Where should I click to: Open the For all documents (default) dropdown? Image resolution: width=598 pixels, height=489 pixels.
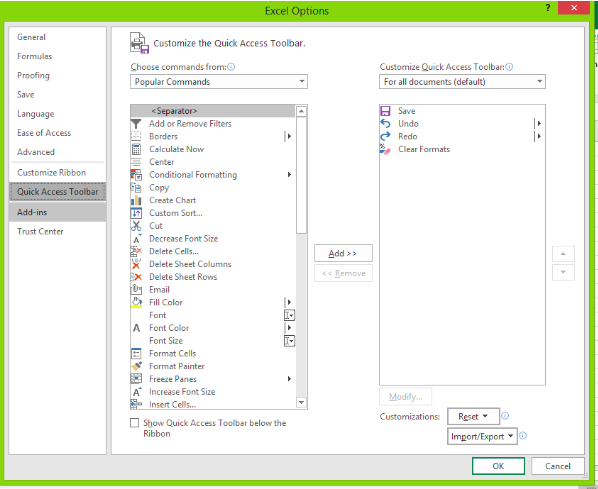pos(462,82)
